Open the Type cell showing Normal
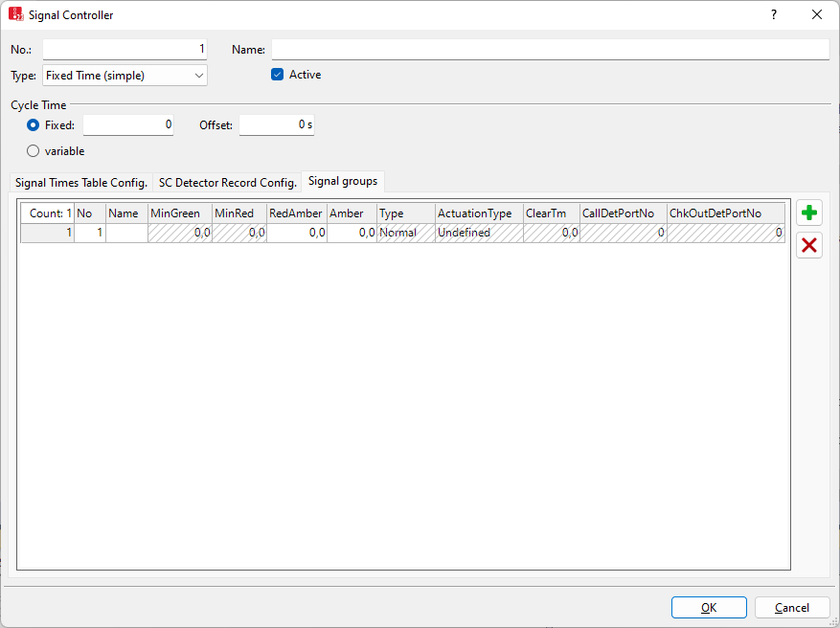 405,233
